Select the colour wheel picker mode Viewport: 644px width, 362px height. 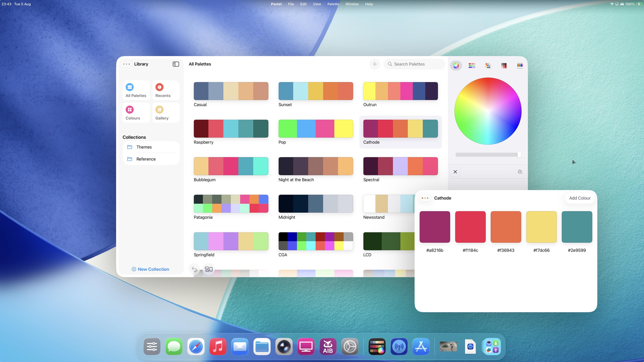(456, 66)
